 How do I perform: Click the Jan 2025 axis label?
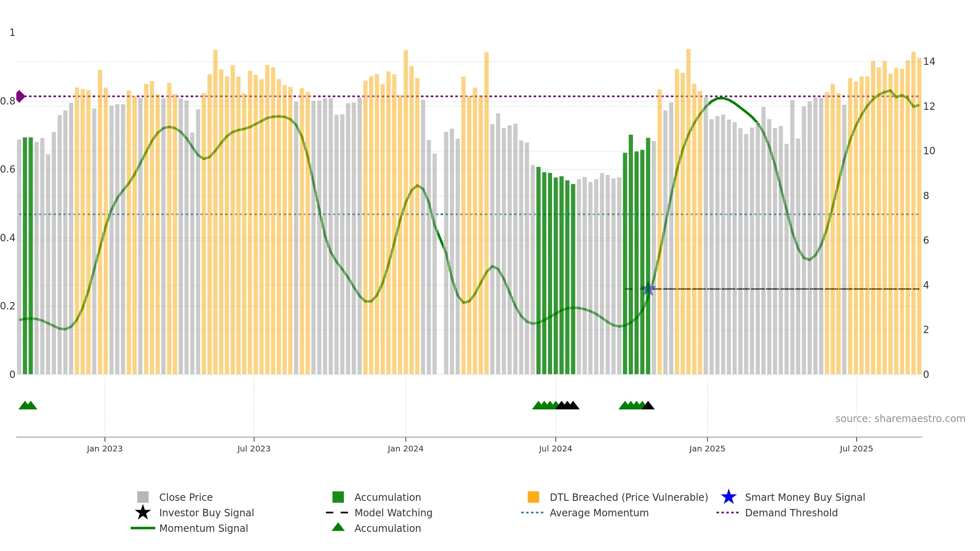(707, 449)
